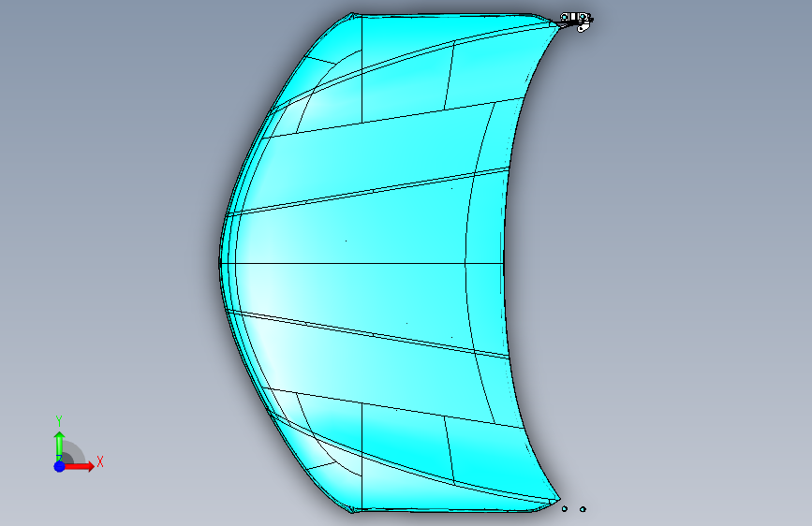The image size is (812, 526).
Task: Click the blue Z axis dot of the triad
Action: 60,466
